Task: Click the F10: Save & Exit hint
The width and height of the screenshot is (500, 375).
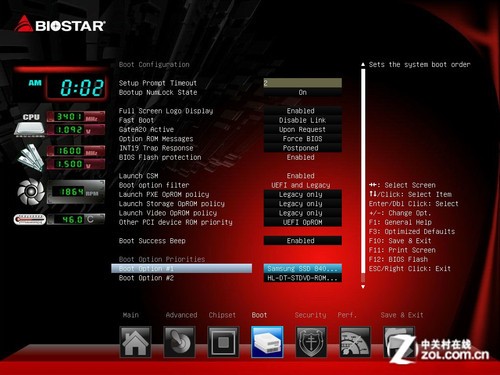Action: tap(400, 241)
